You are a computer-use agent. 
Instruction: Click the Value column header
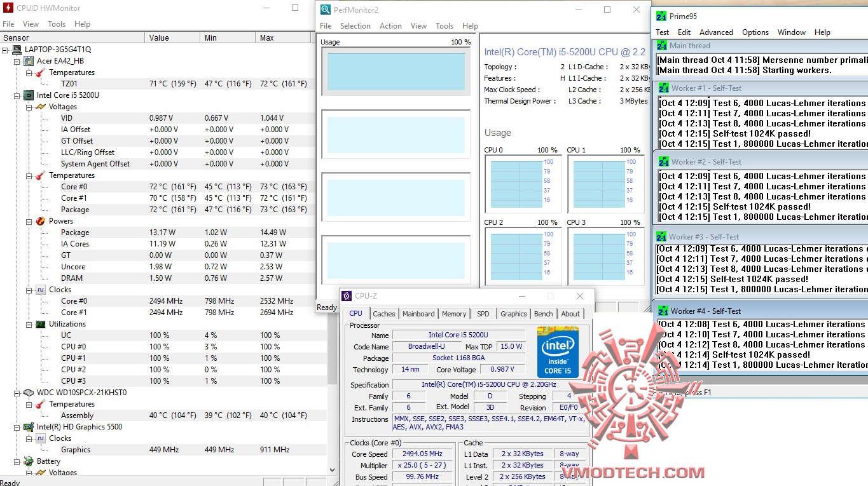(172, 38)
